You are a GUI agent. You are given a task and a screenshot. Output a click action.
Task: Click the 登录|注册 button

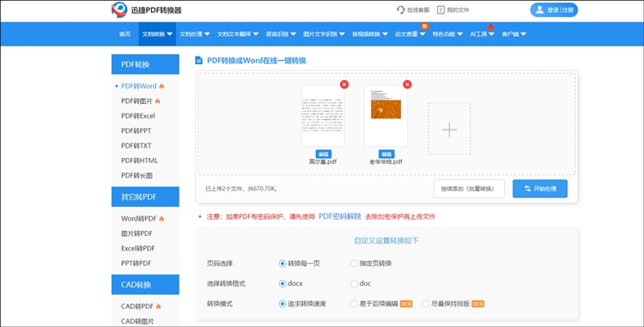tap(554, 9)
